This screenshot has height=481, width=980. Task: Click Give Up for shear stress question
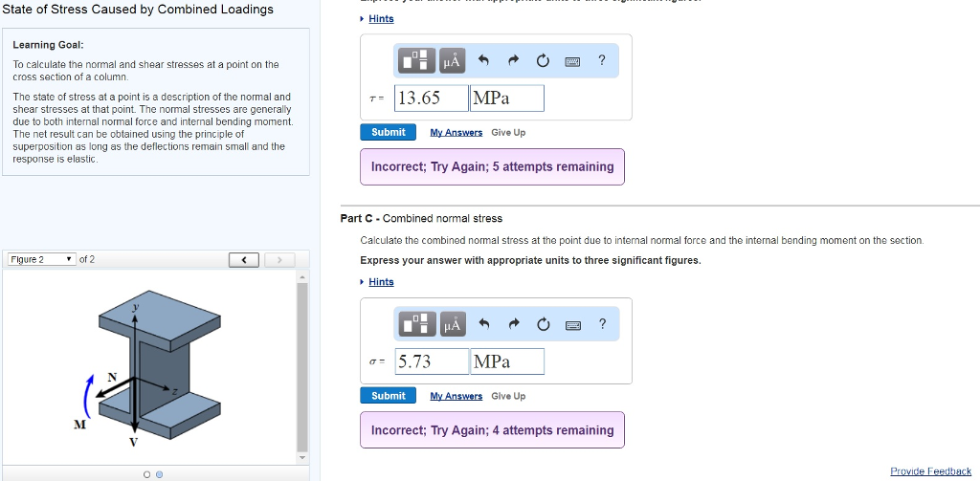[508, 133]
